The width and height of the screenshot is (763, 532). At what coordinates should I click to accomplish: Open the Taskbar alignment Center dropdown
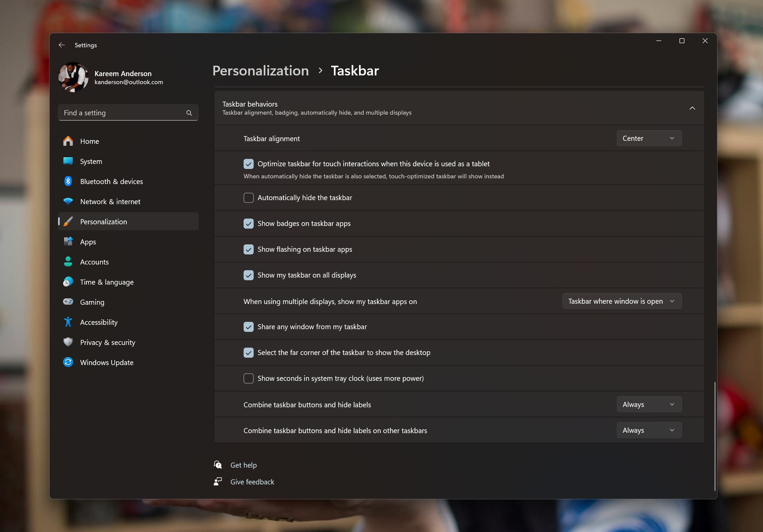point(649,138)
